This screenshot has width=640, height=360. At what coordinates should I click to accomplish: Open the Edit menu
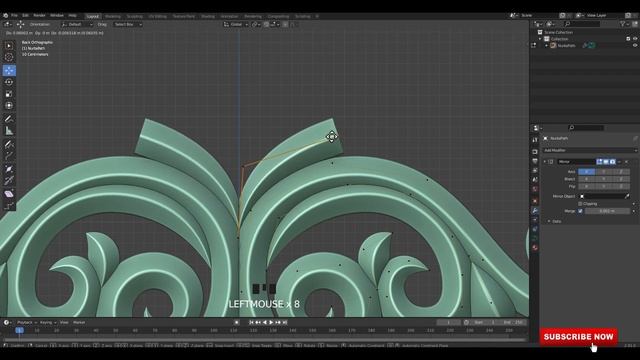point(25,16)
